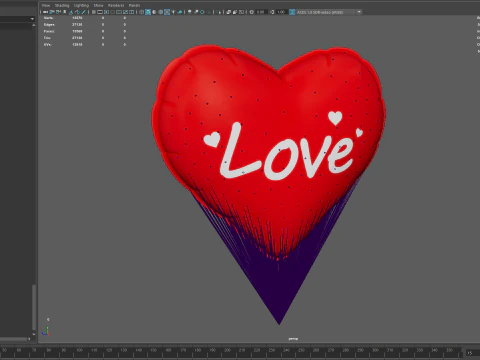Open the Renderer panel menu
This screenshot has height=360, width=480.
point(116,5)
